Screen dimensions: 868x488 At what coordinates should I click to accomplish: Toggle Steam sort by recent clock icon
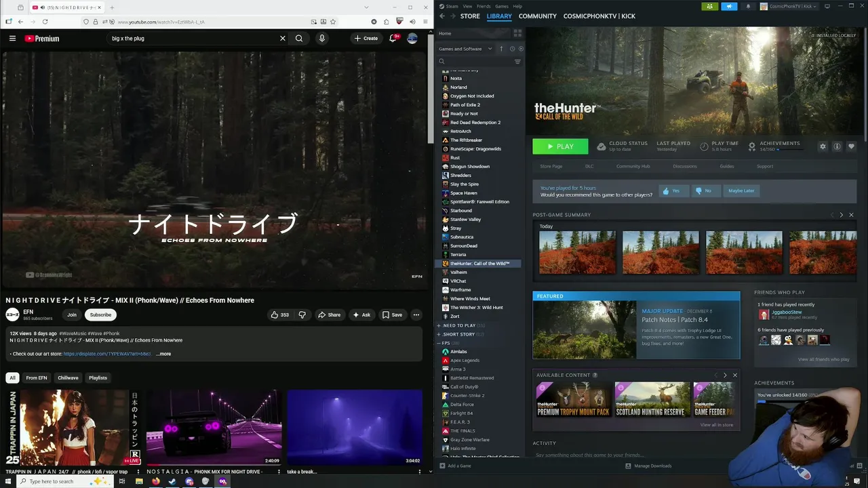[512, 49]
